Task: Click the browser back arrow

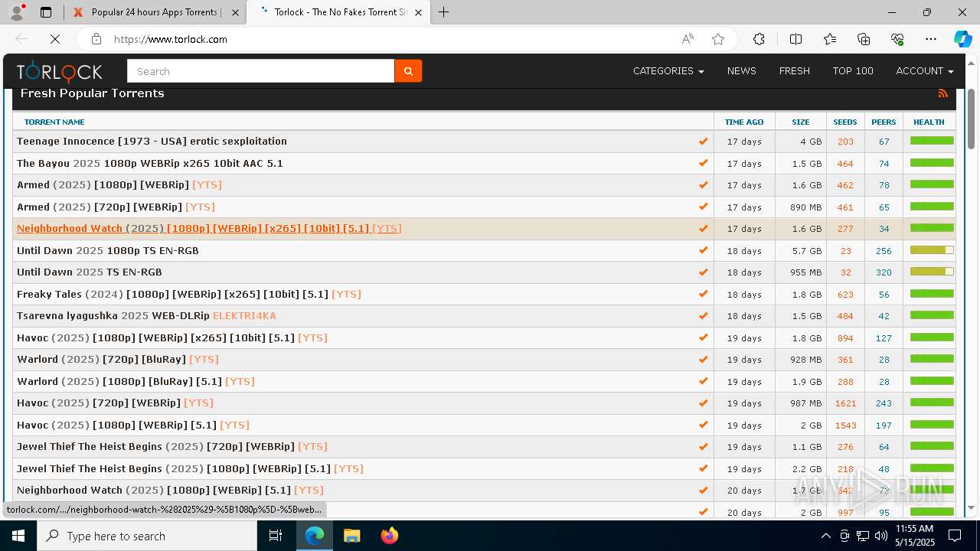Action: 22,39
